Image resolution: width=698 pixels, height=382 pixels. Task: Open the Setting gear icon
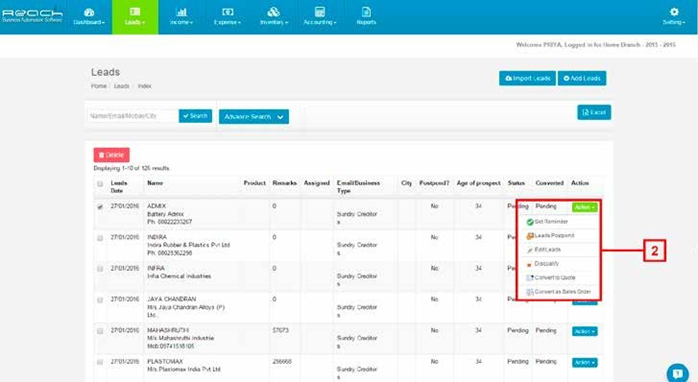click(674, 12)
